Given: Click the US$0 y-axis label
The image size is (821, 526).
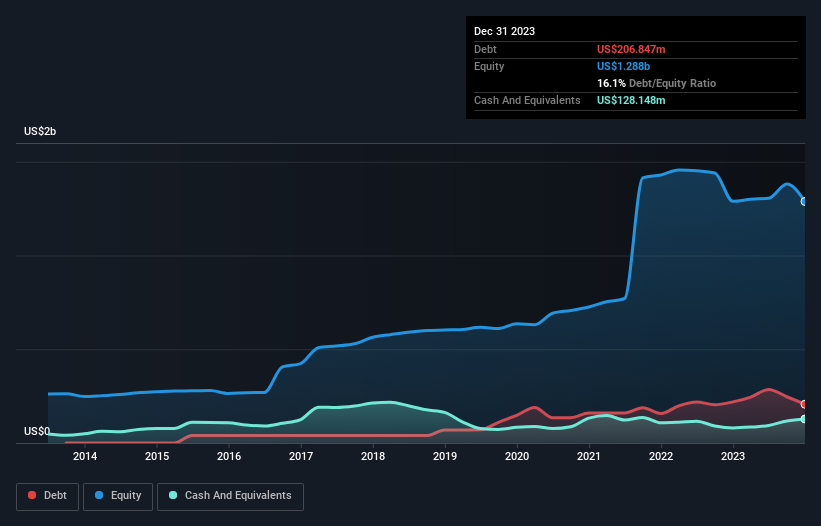Looking at the screenshot, I should pos(37,431).
